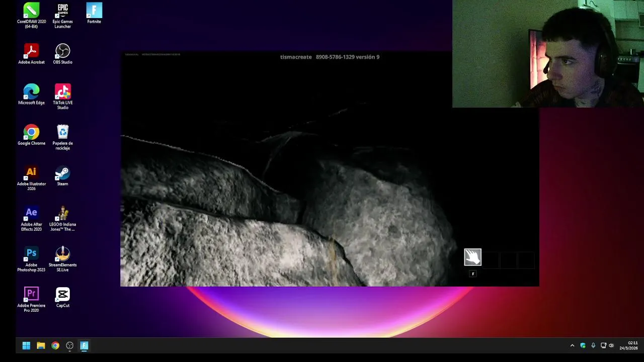Click the webcam overlay video
Screen dimensions: 644x362
pos(548,54)
